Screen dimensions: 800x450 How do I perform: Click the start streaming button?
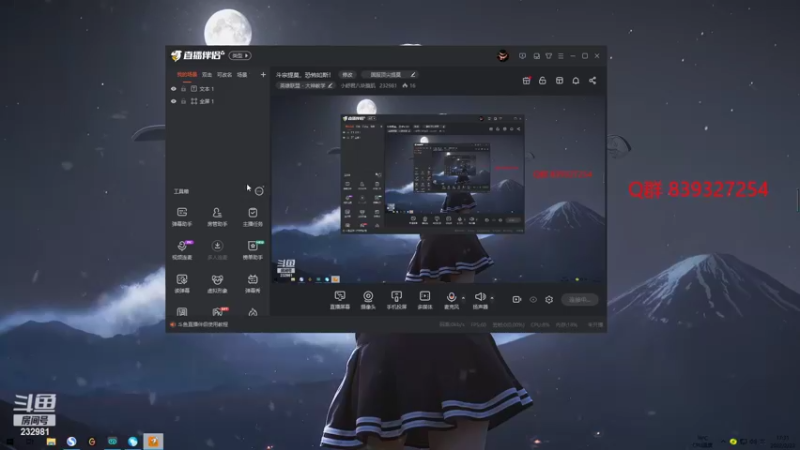coord(580,299)
